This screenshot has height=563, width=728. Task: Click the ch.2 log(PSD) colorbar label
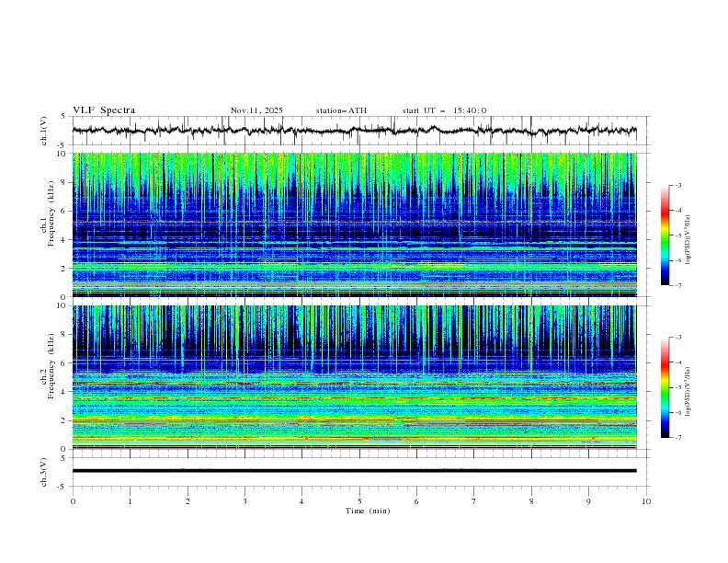click(688, 391)
